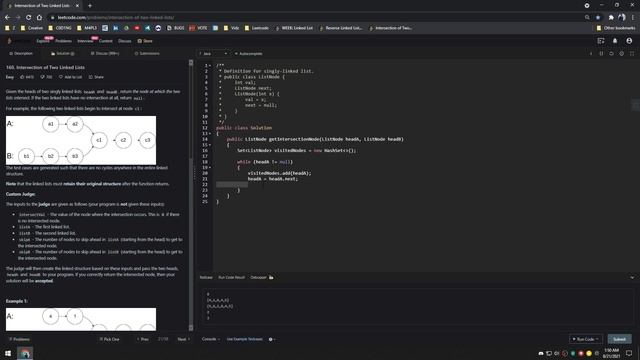Image resolution: width=640 pixels, height=360 pixels.
Task: Share the problem
Action: point(96,77)
